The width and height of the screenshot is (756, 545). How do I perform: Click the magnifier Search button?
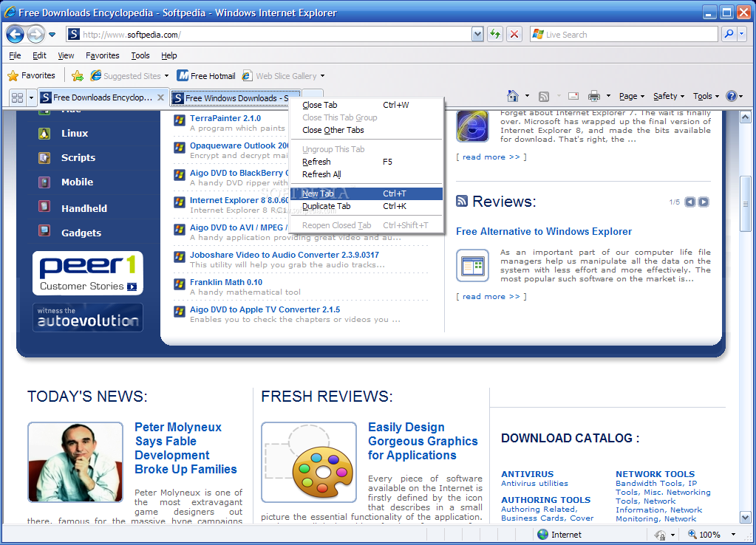tap(729, 34)
